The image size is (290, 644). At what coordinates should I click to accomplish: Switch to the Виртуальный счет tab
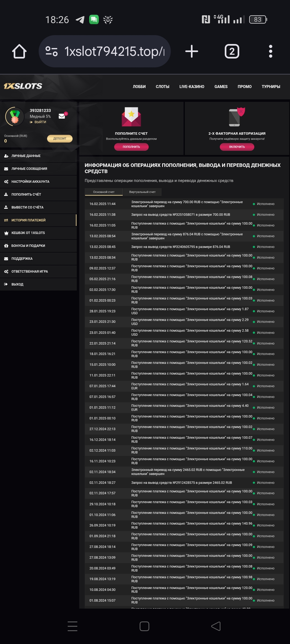click(x=142, y=192)
